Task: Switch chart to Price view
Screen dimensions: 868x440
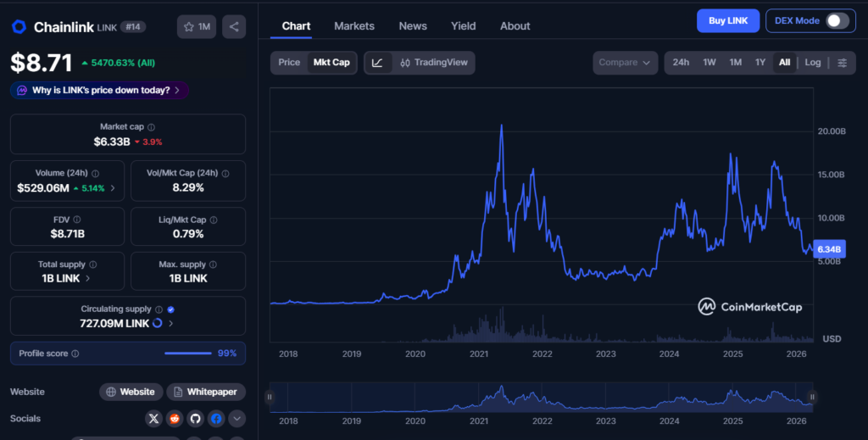Action: tap(289, 63)
